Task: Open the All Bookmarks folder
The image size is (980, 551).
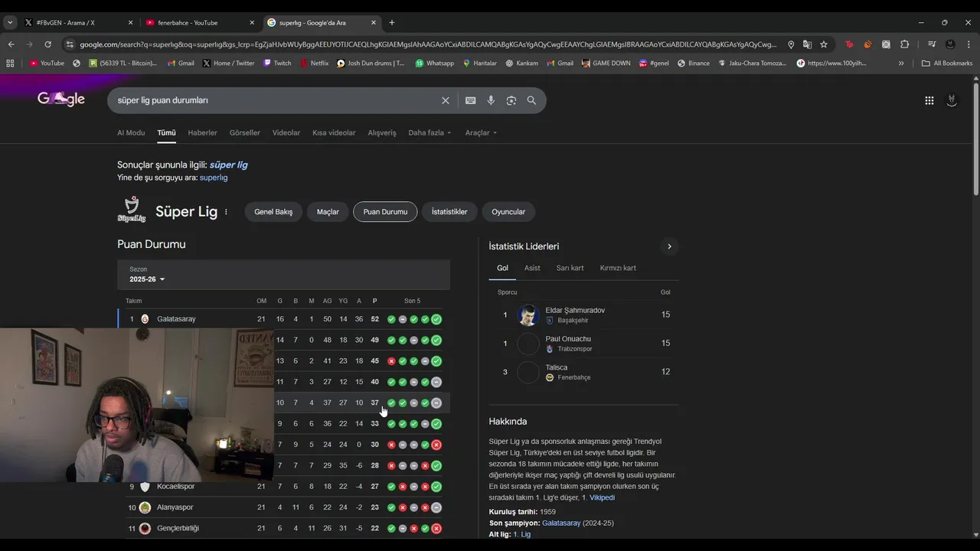Action: tap(947, 64)
